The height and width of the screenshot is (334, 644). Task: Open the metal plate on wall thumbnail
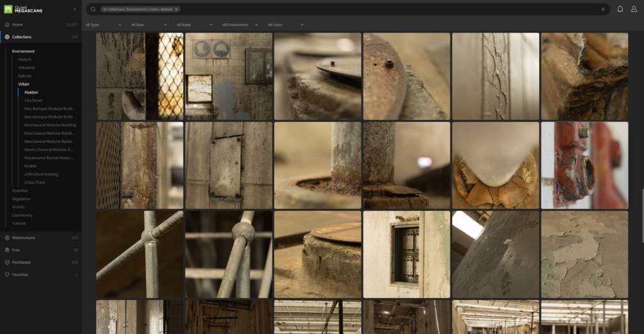(229, 165)
